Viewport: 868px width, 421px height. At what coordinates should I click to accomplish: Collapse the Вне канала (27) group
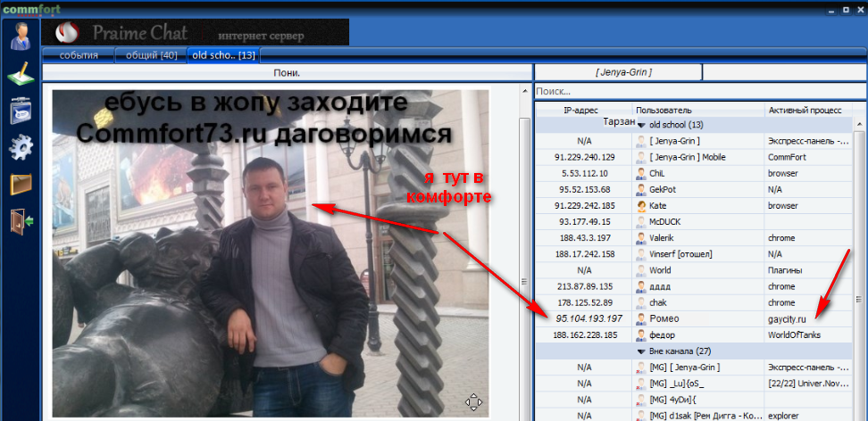click(641, 351)
